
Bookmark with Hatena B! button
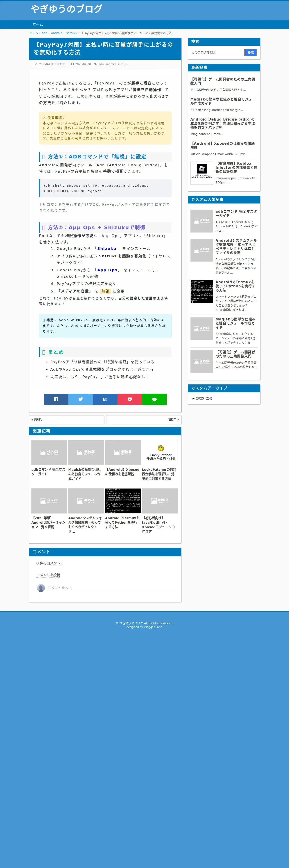(105, 399)
